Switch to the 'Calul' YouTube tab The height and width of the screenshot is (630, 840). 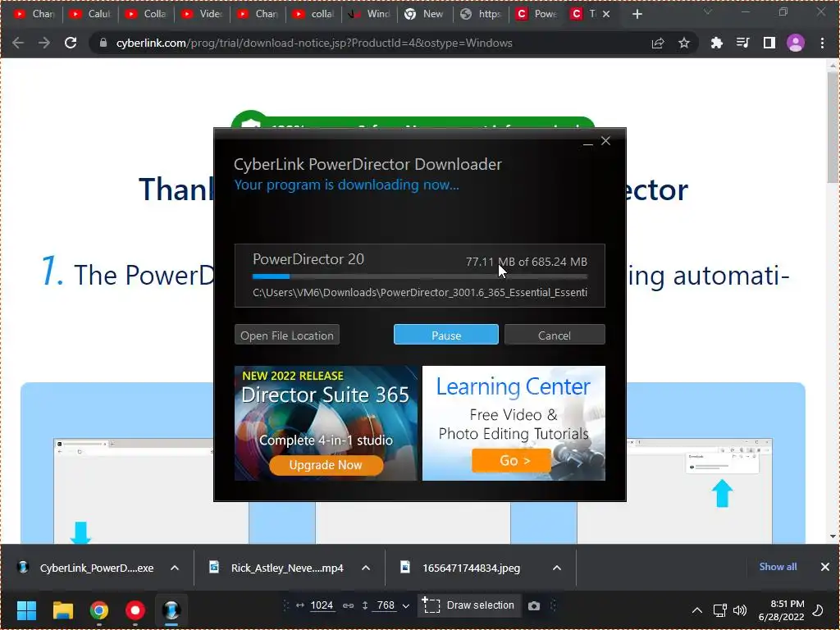[x=90, y=14]
